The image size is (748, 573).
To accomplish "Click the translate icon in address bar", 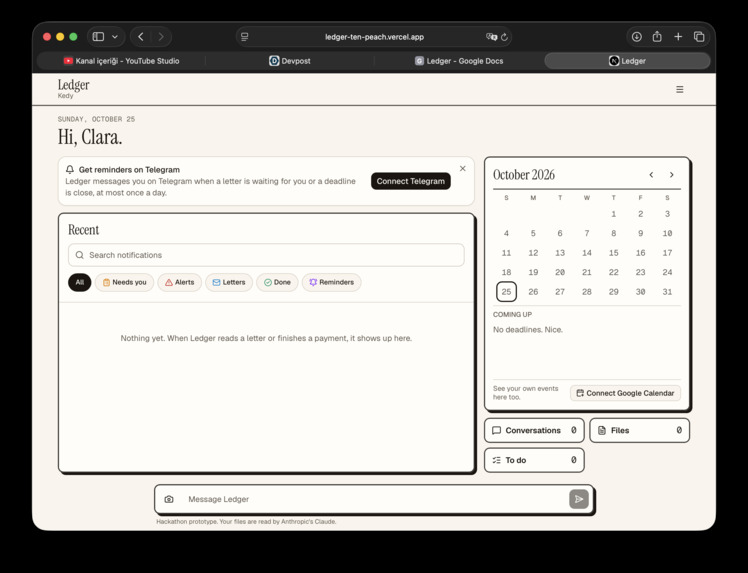I will [491, 37].
